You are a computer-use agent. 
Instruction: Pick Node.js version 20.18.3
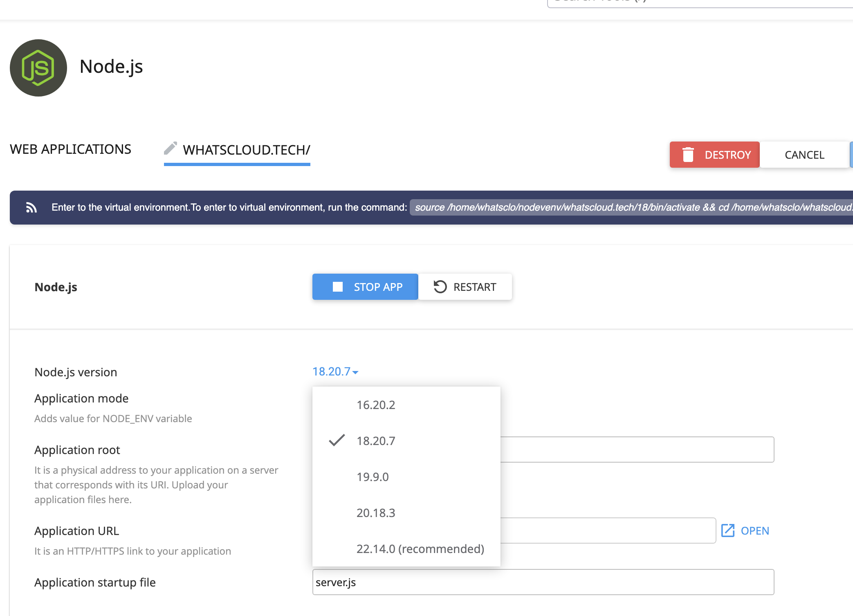pos(376,513)
